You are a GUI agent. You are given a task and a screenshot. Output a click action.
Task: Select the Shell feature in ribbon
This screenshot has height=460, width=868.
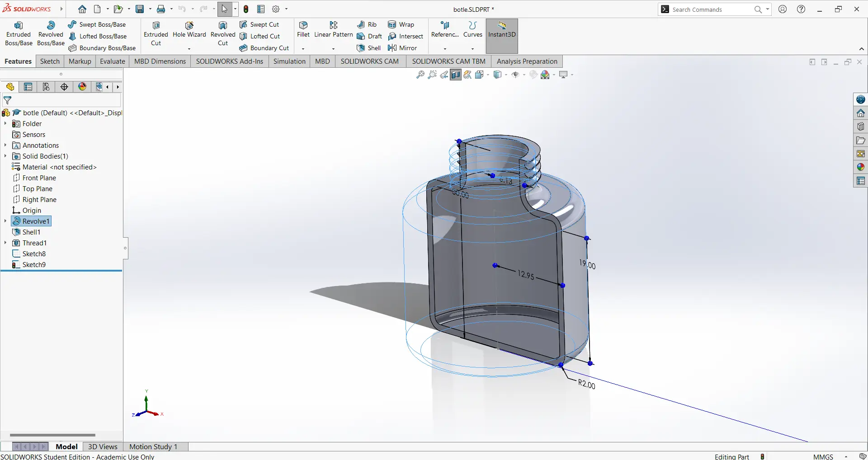[x=369, y=48]
